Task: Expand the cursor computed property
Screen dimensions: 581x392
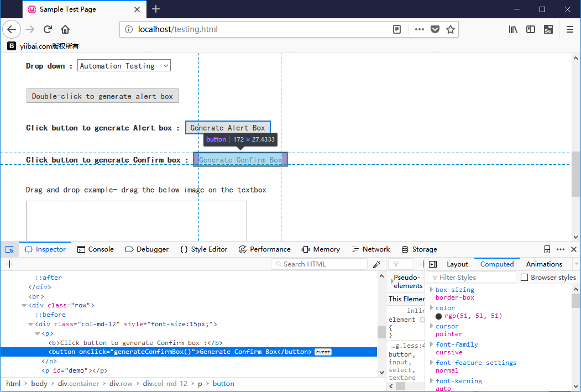Action: click(x=431, y=326)
